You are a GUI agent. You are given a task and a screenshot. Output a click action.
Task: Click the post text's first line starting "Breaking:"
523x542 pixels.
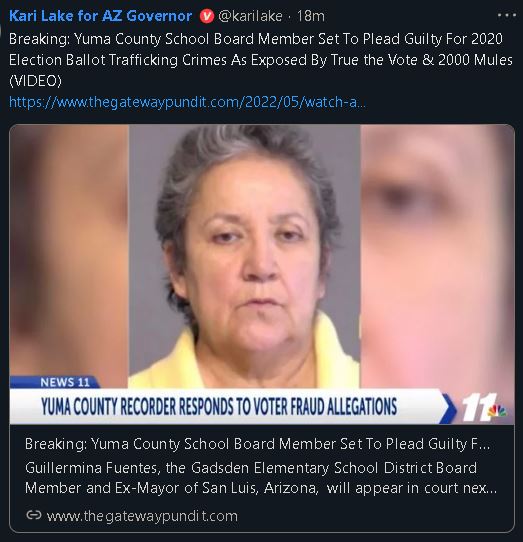pyautogui.click(x=256, y=39)
